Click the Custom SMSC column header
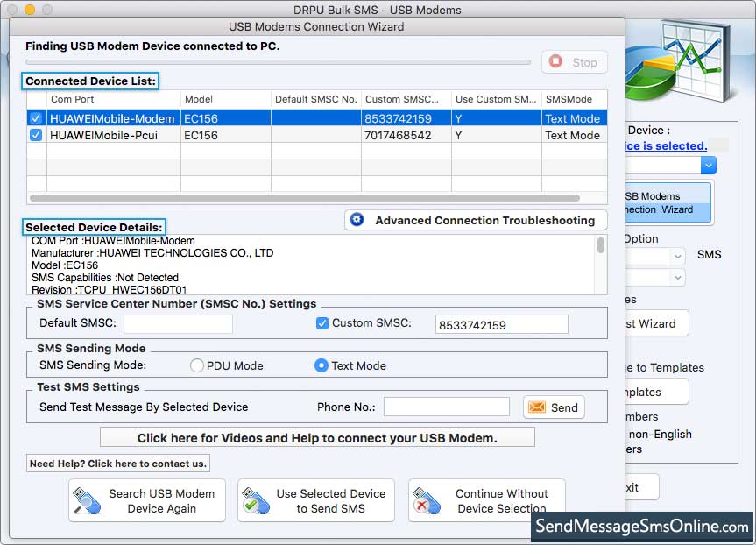 (406, 99)
